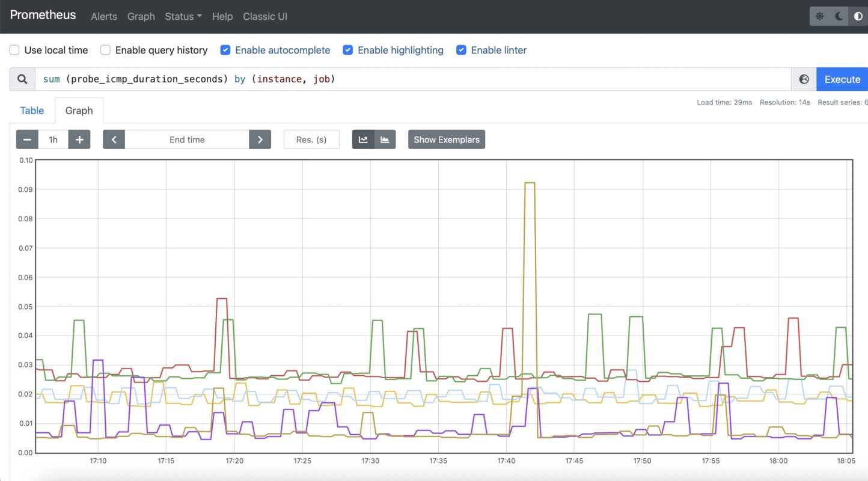Click Show Exemplars
The width and height of the screenshot is (868, 481).
(x=446, y=139)
